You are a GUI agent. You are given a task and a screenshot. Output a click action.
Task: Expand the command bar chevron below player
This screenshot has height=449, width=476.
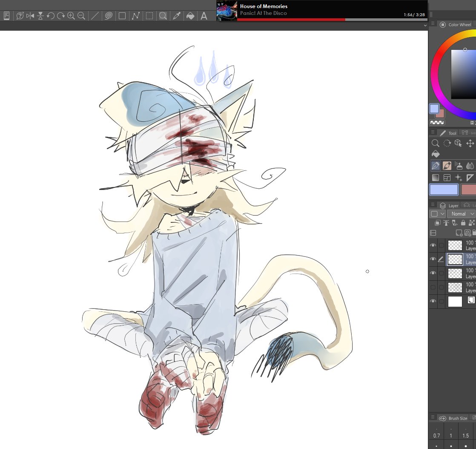pos(425,26)
